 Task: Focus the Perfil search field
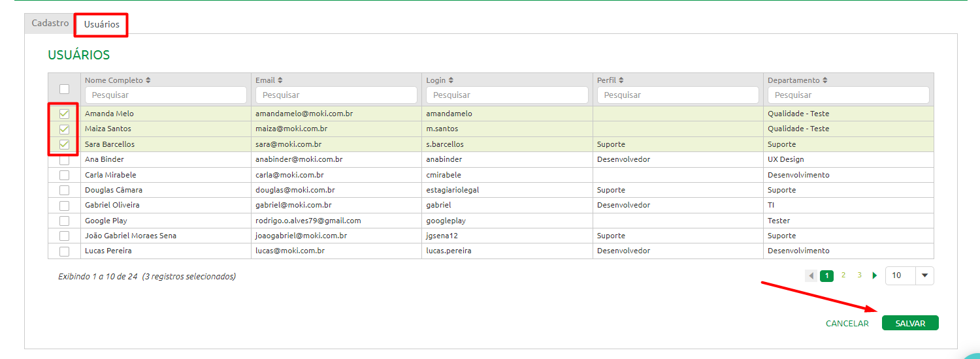coord(678,95)
